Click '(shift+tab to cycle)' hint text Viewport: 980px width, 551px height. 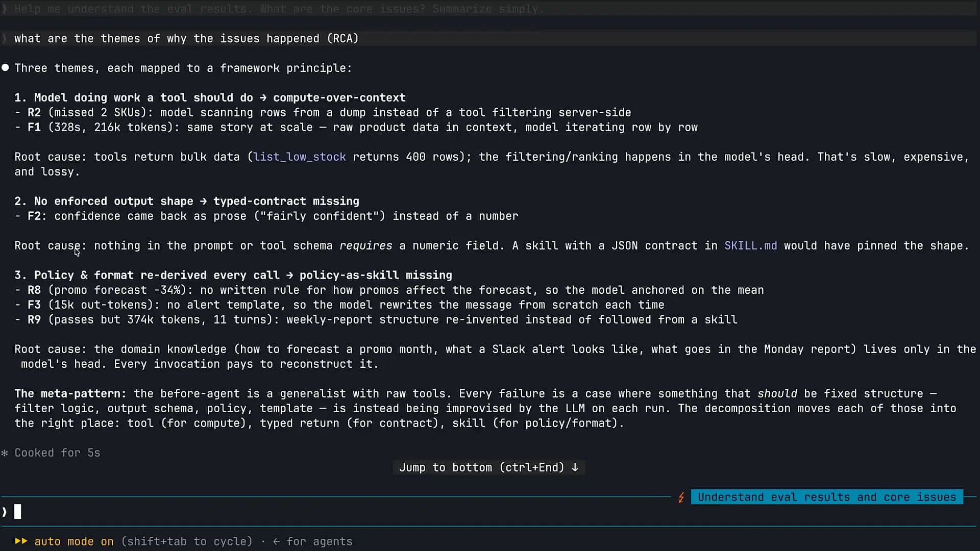tap(187, 541)
